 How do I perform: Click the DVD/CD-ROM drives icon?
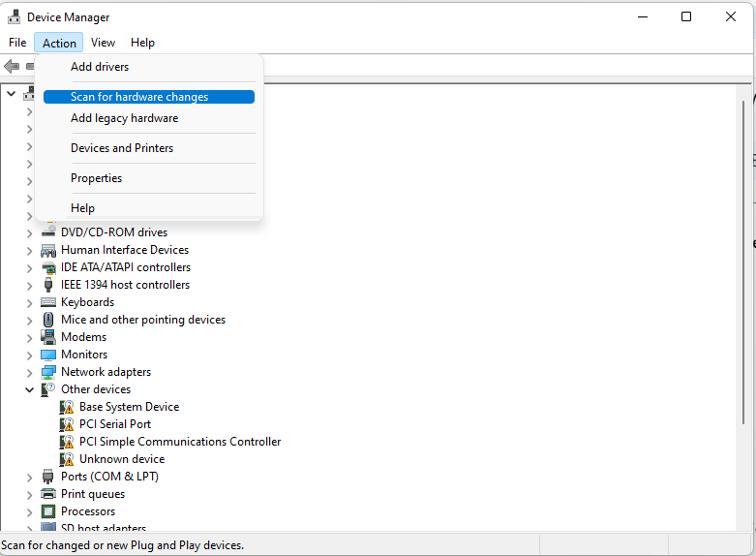coord(48,232)
